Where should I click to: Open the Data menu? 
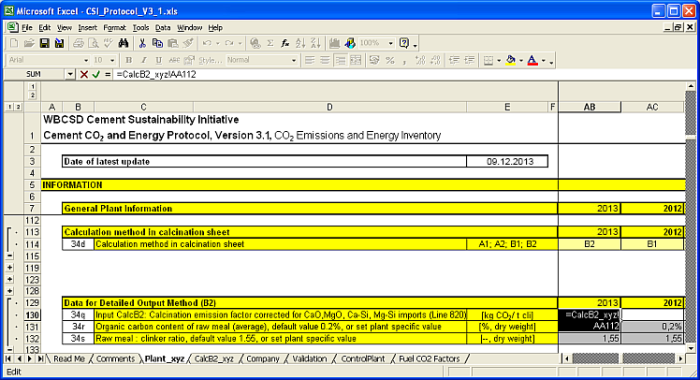point(163,28)
